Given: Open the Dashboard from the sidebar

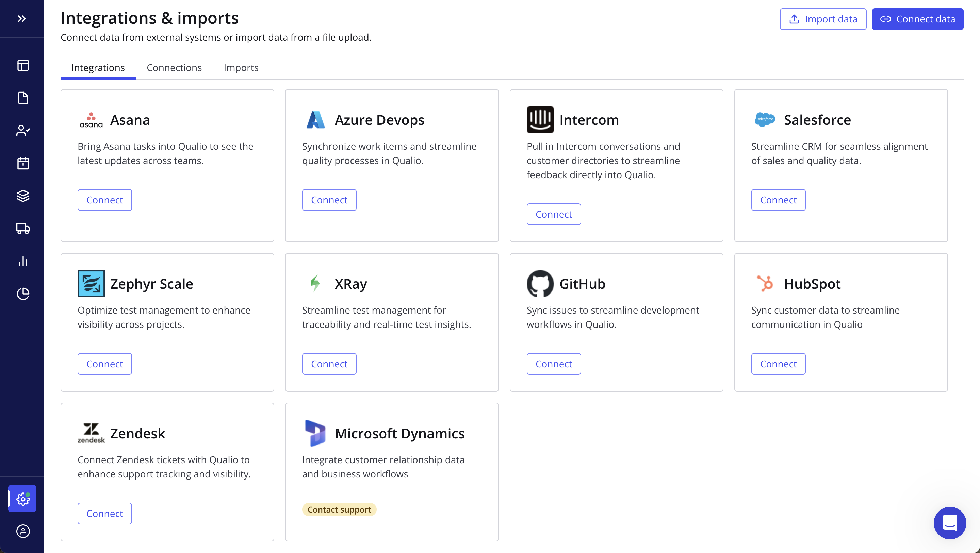Looking at the screenshot, I should click(x=23, y=65).
